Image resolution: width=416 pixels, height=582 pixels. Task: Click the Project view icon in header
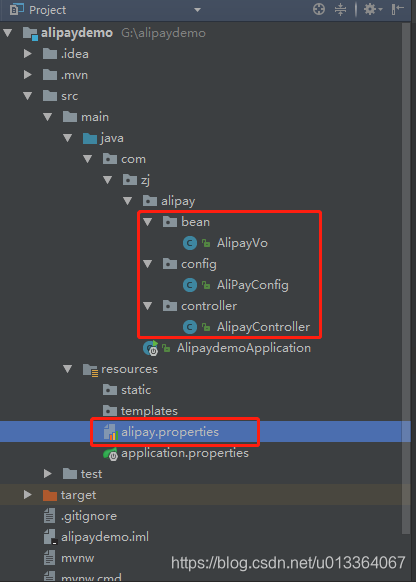17,9
